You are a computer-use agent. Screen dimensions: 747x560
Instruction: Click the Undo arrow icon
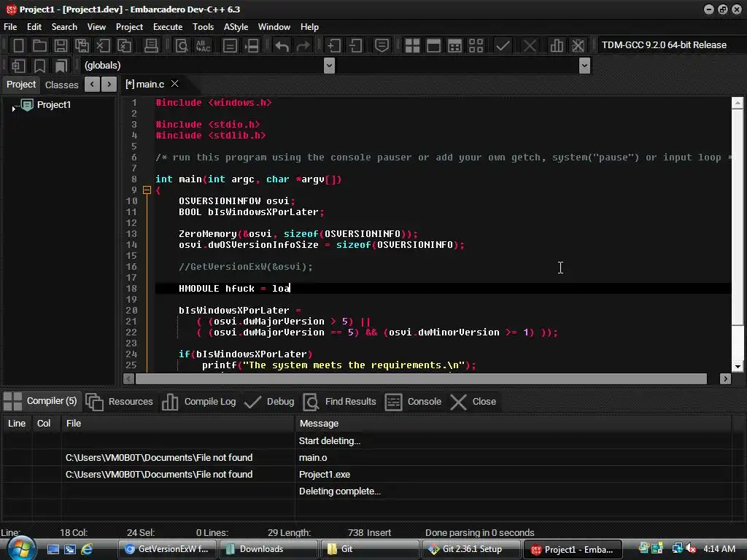pyautogui.click(x=282, y=46)
